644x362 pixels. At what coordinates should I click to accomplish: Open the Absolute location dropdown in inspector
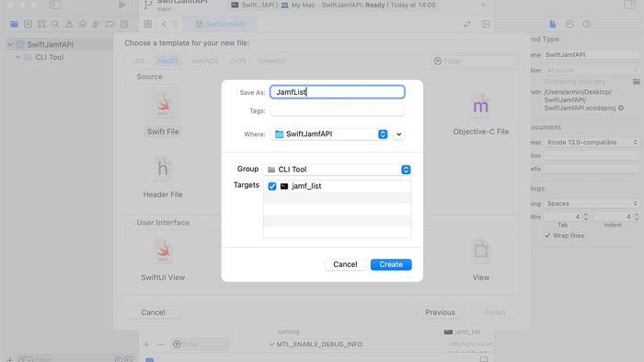click(x=592, y=70)
